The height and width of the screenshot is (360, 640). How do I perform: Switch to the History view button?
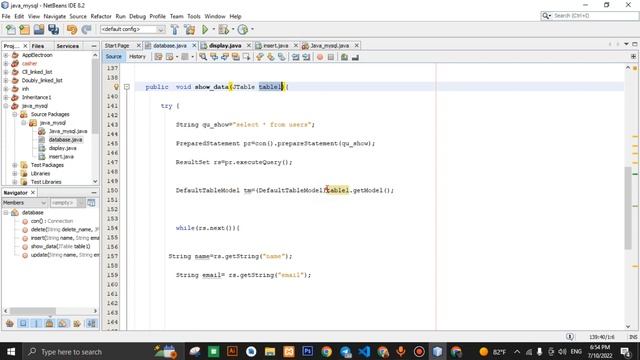click(x=137, y=57)
